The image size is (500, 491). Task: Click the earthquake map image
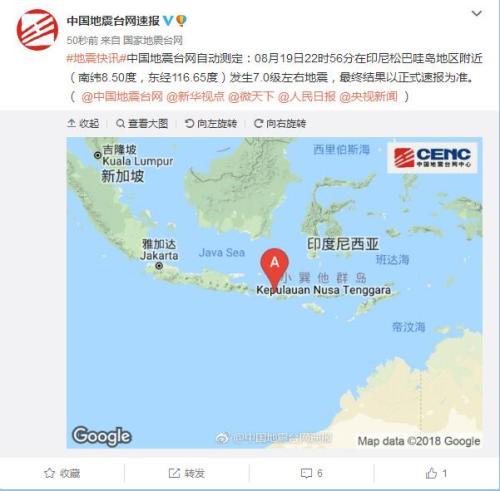[274, 293]
